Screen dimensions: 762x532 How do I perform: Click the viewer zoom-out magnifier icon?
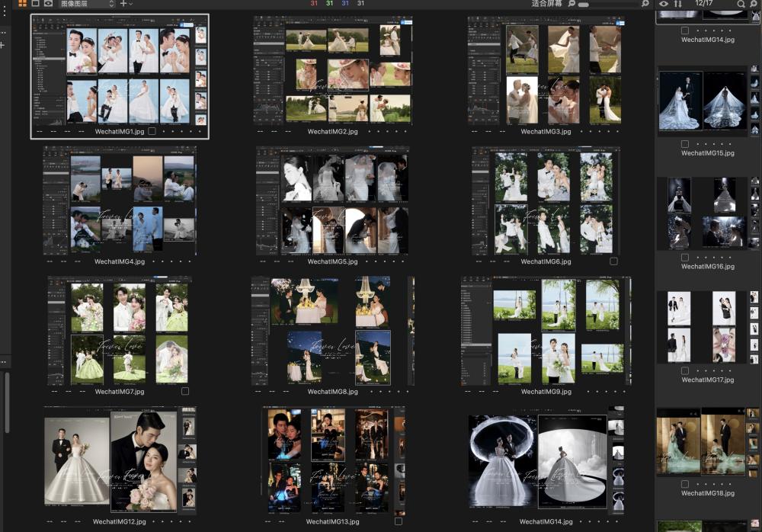[x=572, y=4]
